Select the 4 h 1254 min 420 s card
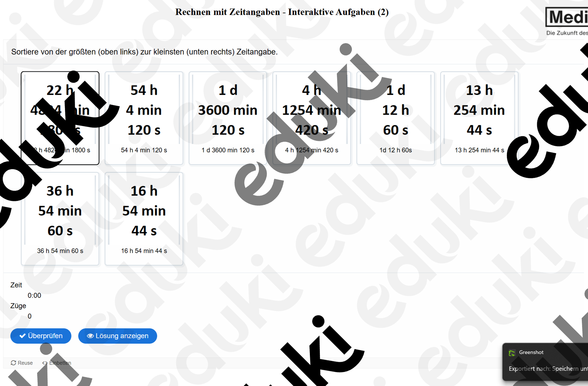The height and width of the screenshot is (386, 588). click(x=312, y=118)
